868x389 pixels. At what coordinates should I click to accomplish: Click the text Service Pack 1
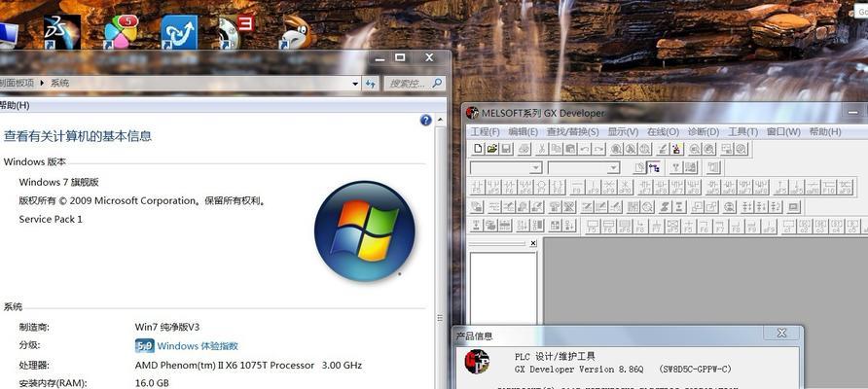pos(51,219)
